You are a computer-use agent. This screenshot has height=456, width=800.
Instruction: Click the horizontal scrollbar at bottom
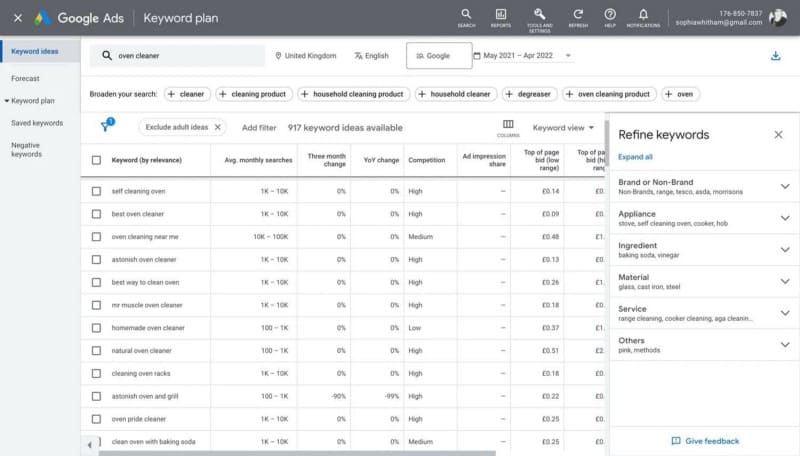coord(297,453)
